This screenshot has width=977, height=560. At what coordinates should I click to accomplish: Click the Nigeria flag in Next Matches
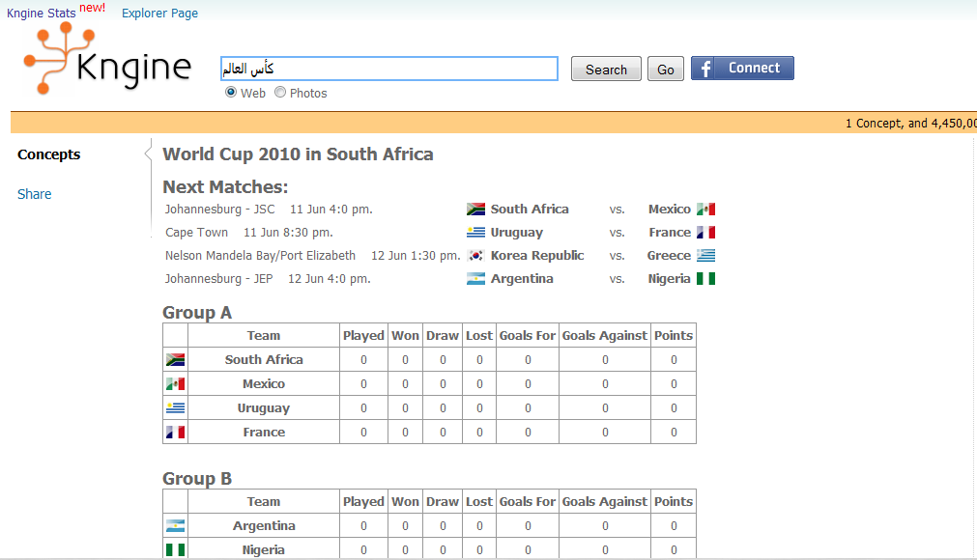[706, 279]
